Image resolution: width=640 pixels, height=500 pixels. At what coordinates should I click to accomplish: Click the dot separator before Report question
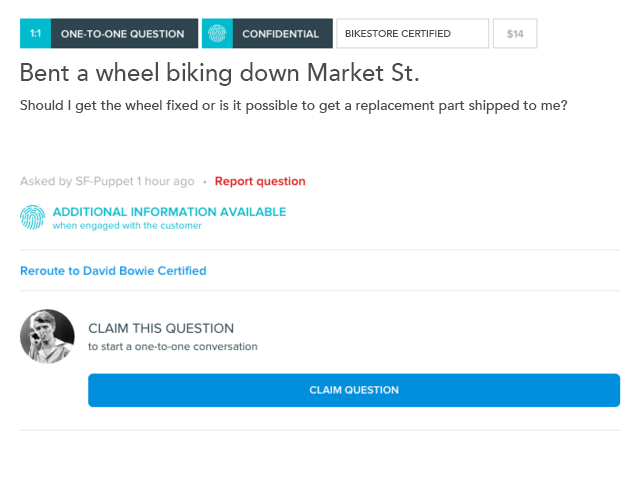point(205,182)
